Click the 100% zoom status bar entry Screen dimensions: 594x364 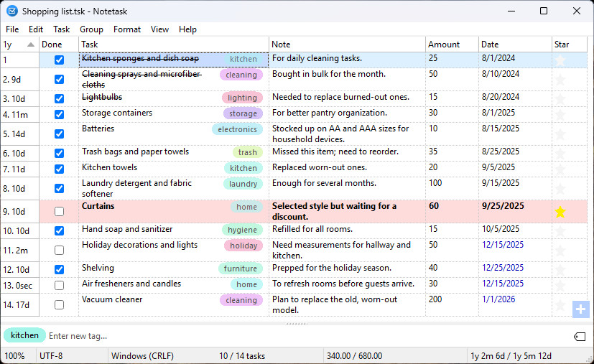pyautogui.click(x=14, y=356)
